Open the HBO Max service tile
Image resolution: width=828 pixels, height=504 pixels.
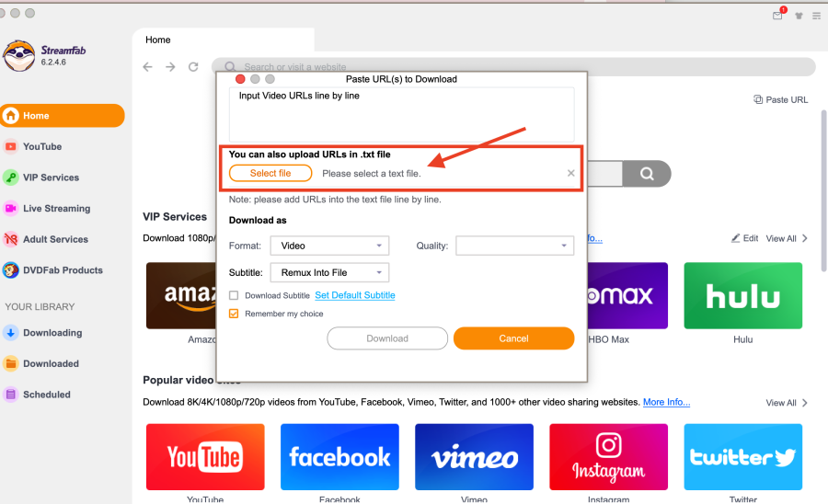click(627, 295)
